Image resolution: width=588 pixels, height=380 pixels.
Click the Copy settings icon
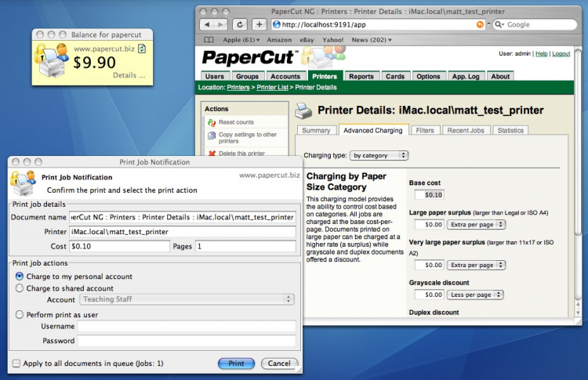click(212, 136)
